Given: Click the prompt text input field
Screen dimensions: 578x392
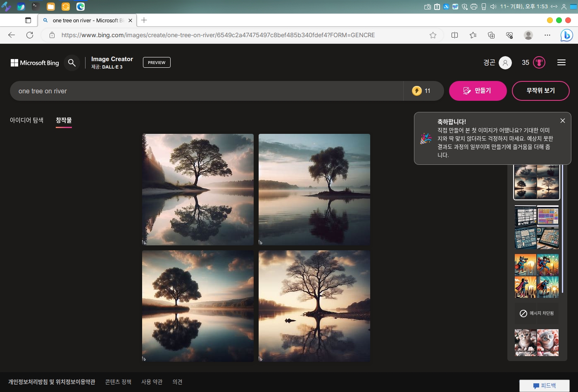Looking at the screenshot, I should click(x=207, y=91).
